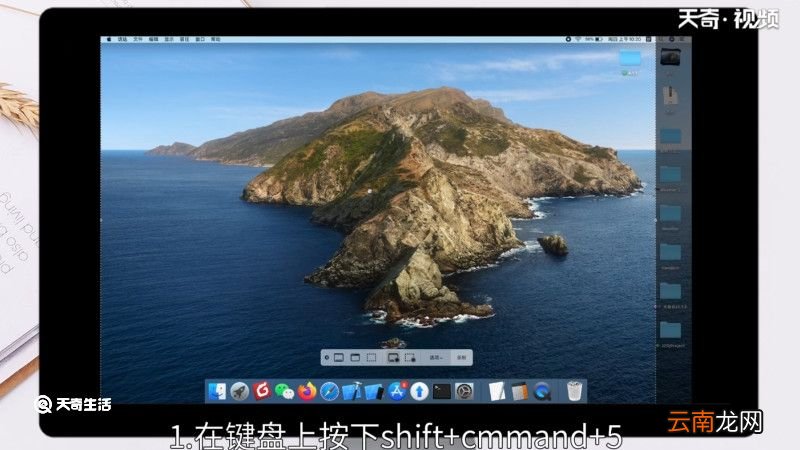Screen dimensions: 800x450
Task: Click the Wi-Fi status icon in menu bar
Action: (x=578, y=39)
